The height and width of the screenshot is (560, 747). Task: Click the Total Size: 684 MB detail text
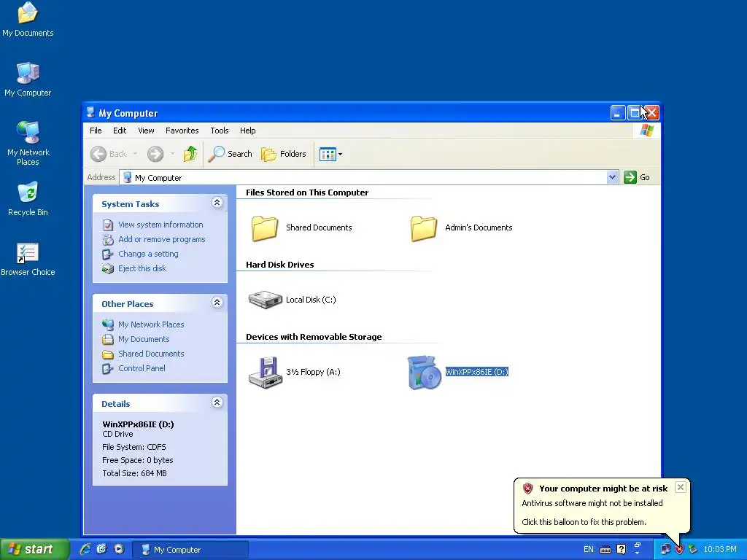pos(134,473)
